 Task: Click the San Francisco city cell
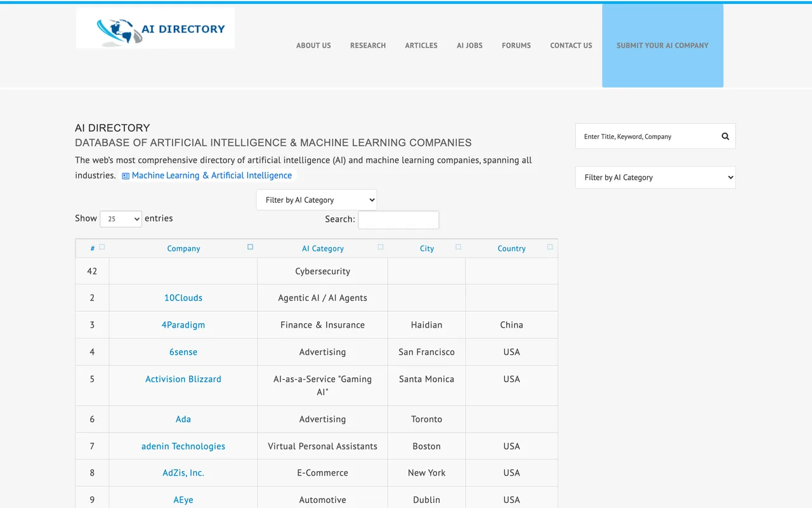pos(426,352)
